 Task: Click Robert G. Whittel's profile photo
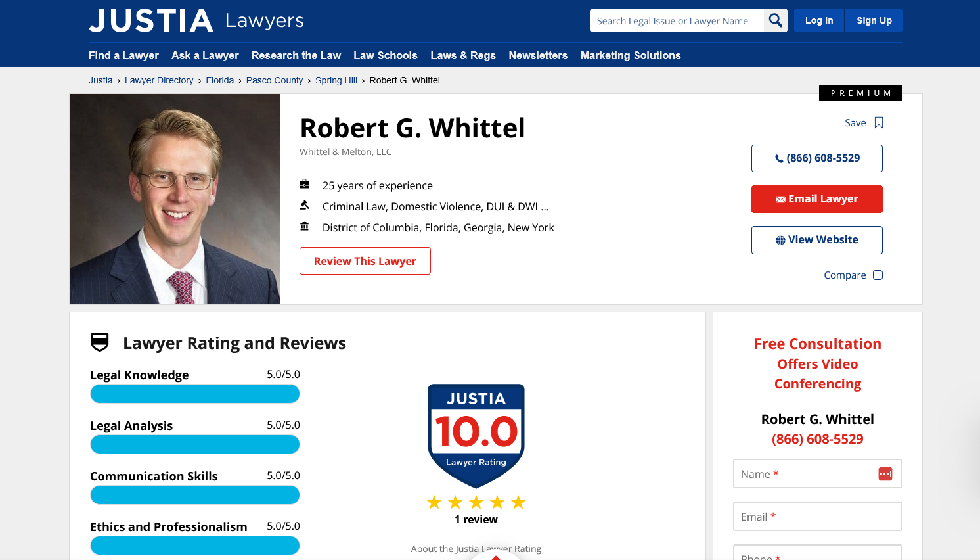(175, 199)
